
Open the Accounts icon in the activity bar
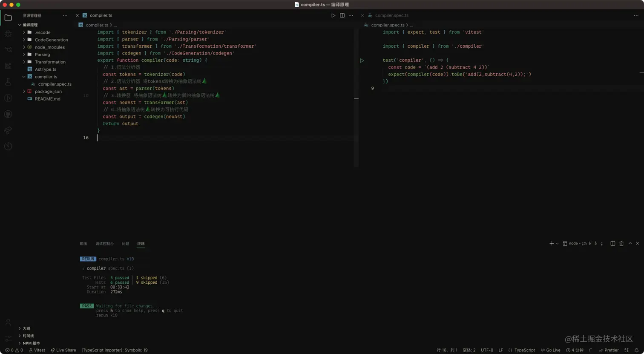click(8, 322)
